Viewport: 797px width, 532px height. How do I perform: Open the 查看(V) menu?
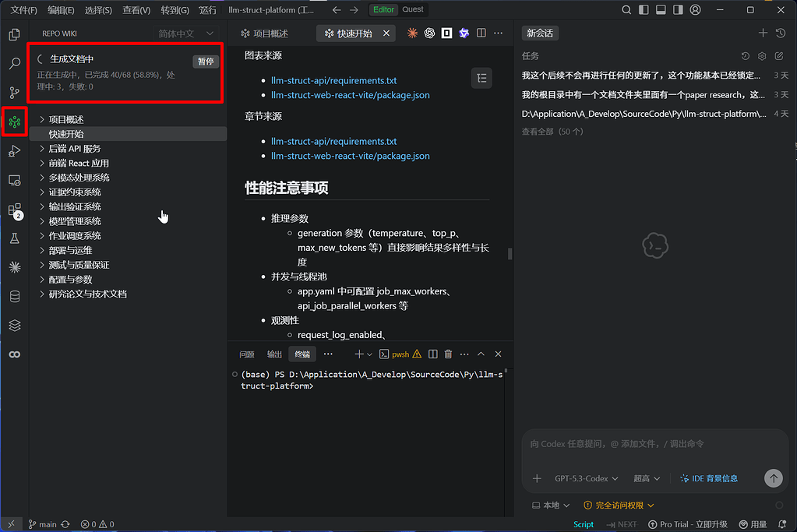click(x=136, y=10)
